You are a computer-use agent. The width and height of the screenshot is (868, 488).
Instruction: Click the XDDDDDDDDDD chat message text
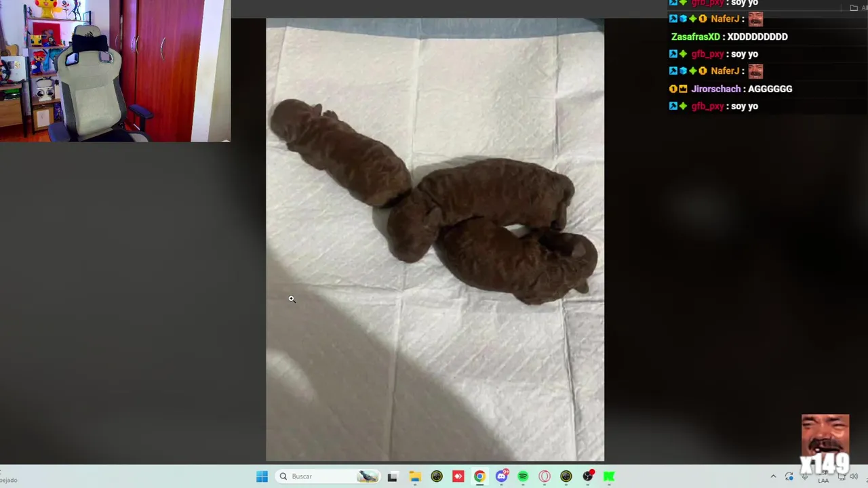point(757,37)
